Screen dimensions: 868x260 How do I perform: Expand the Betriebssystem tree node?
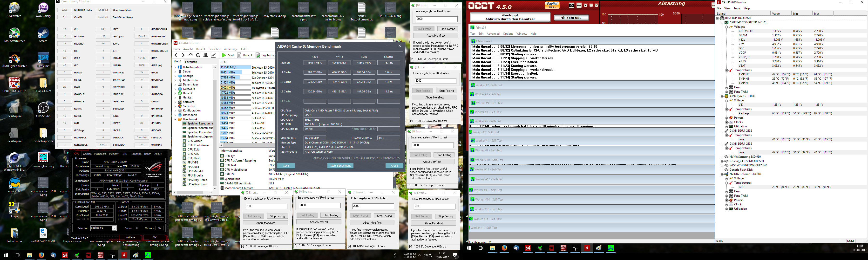point(175,67)
